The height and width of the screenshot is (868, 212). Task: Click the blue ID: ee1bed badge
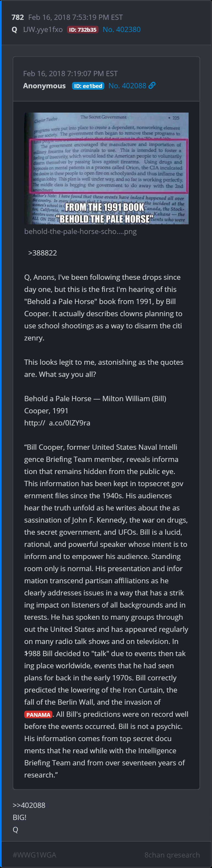pyautogui.click(x=88, y=86)
